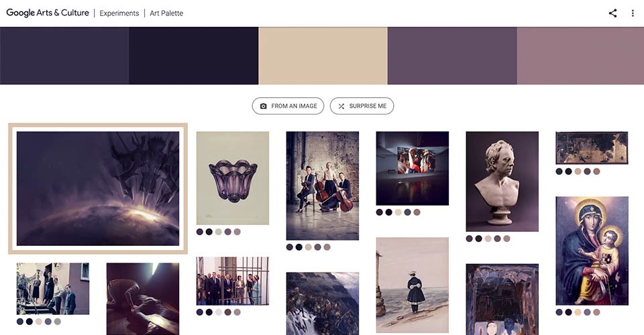Open the abstract blue window painting
644x335 pixels.
tap(502, 299)
